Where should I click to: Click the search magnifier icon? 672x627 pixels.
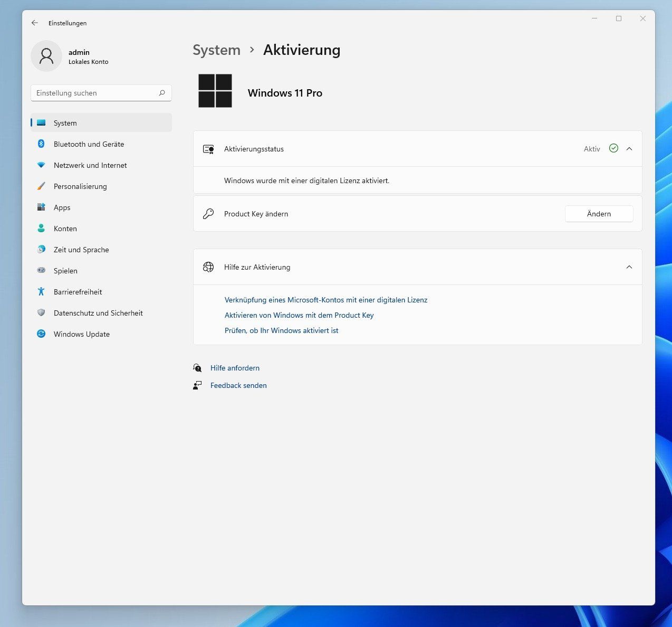162,93
